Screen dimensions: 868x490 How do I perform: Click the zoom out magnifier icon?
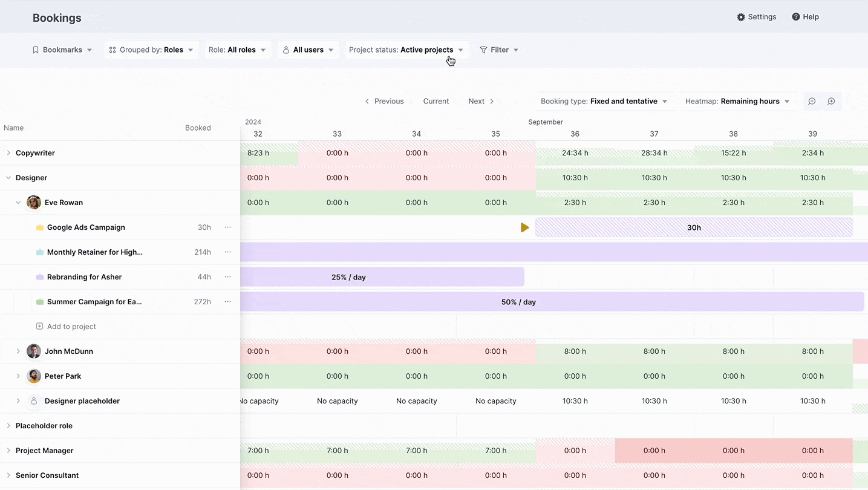point(812,101)
